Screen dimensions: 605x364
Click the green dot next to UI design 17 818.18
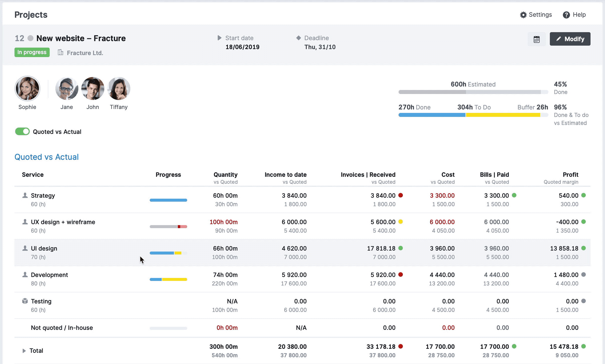pos(401,248)
